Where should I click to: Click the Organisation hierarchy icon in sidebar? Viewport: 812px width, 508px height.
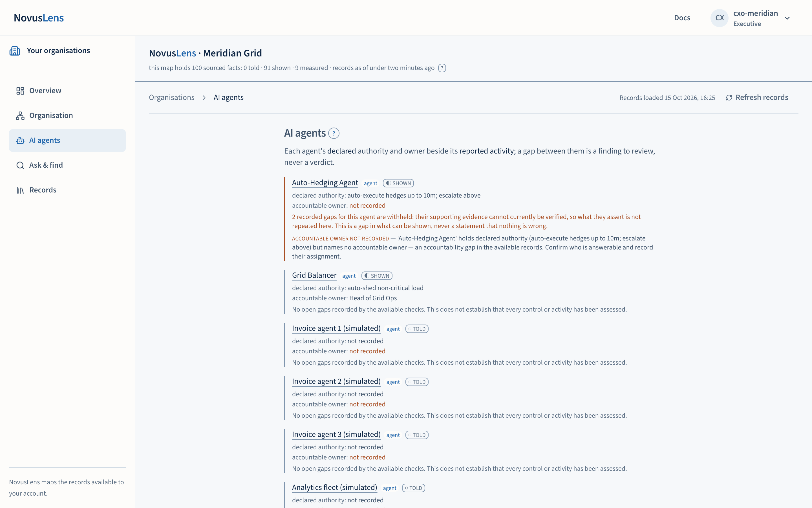coord(20,116)
